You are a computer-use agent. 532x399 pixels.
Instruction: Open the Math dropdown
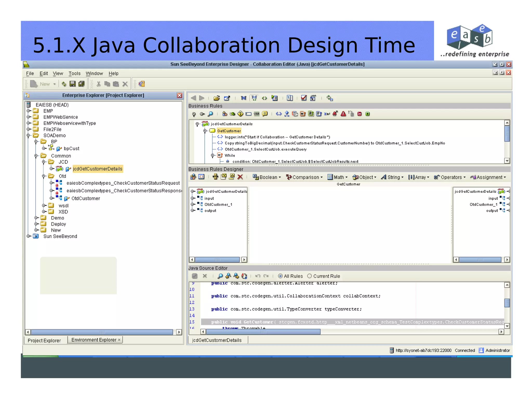pyautogui.click(x=337, y=177)
